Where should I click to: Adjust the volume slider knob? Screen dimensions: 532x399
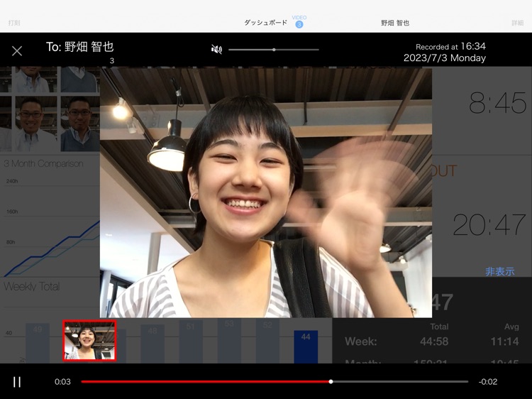coord(274,50)
